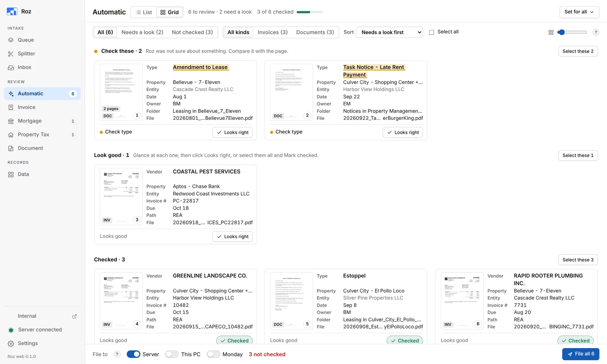Open the Document review section

coord(42,148)
